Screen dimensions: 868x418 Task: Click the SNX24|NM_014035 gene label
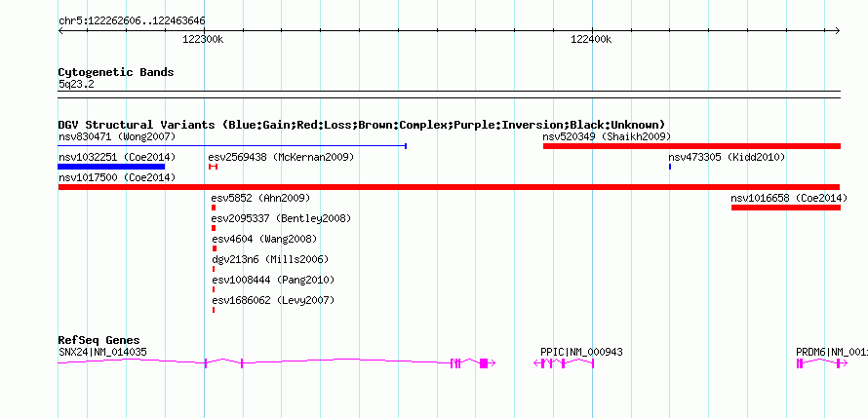103,352
